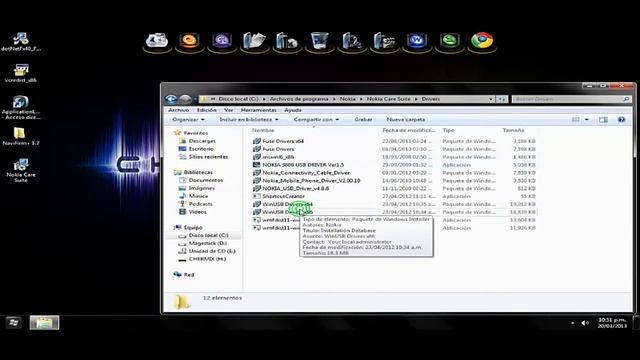
Task: Launch the blue W Word icon in dock
Action: point(417,41)
